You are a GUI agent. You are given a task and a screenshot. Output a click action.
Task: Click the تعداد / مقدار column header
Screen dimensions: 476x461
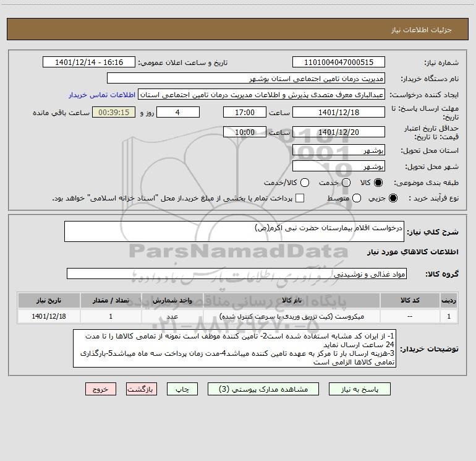(x=111, y=300)
